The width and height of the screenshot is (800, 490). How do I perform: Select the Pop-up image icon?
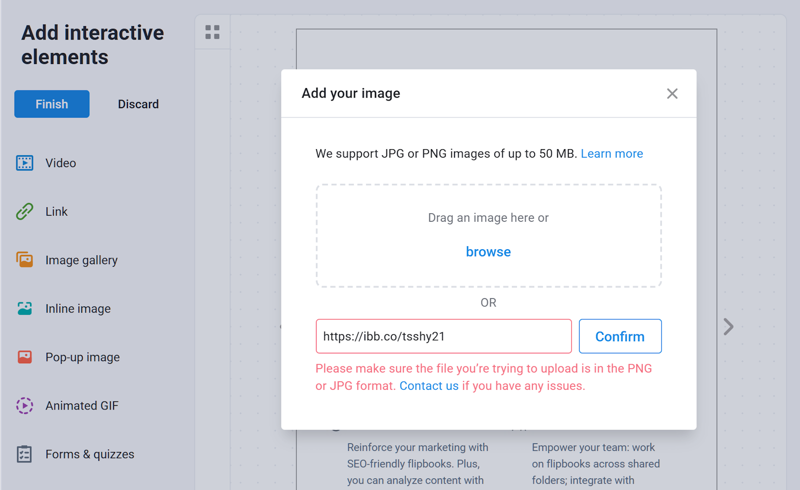point(24,357)
